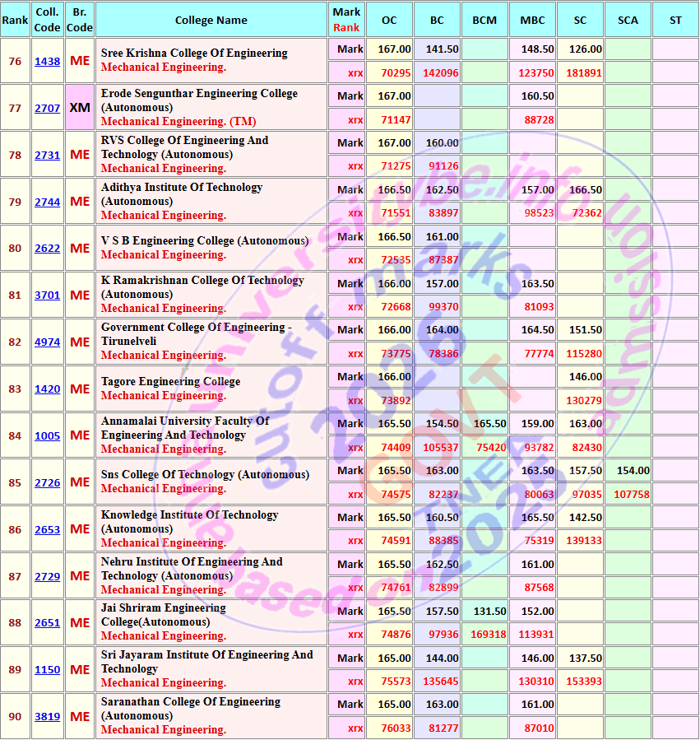Open college code 3701 link

click(47, 295)
